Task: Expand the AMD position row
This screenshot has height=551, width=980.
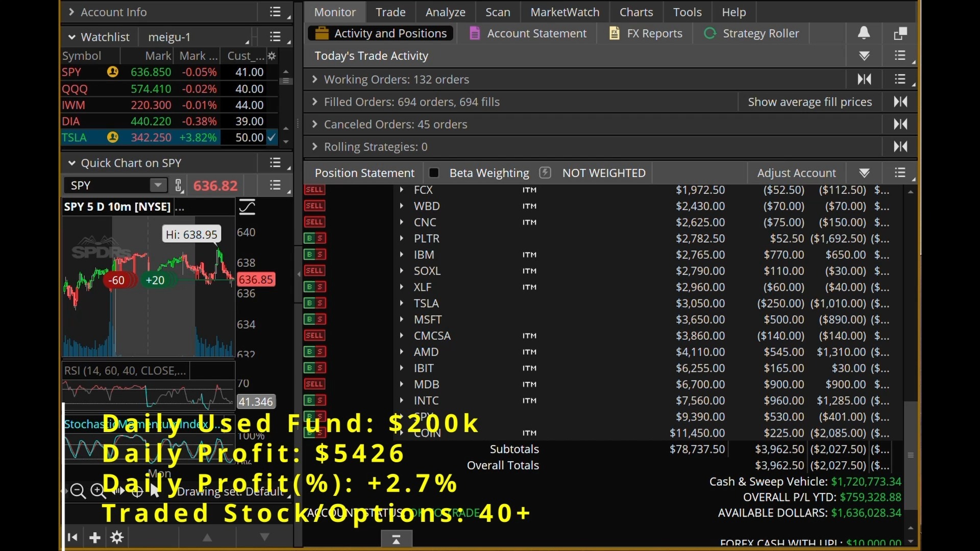Action: pos(402,352)
